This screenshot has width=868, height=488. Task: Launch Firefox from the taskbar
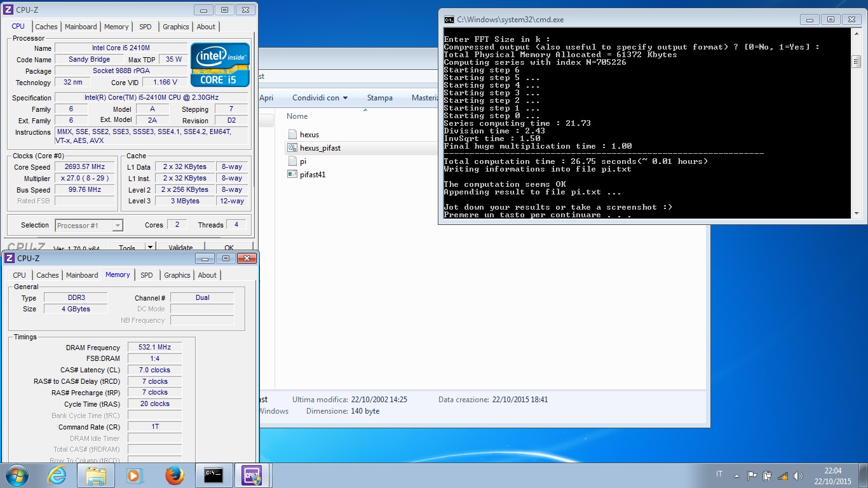point(174,475)
